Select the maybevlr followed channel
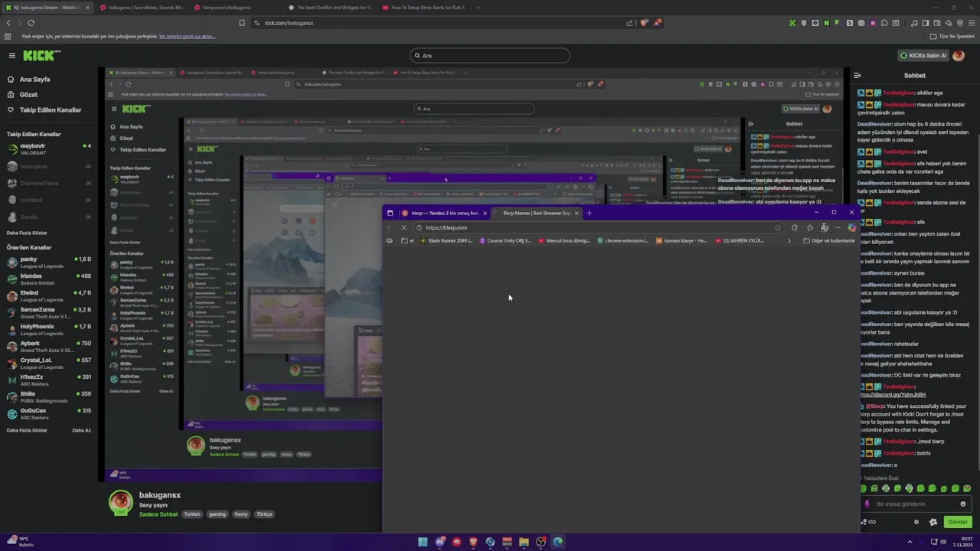The height and width of the screenshot is (551, 980). coord(49,148)
